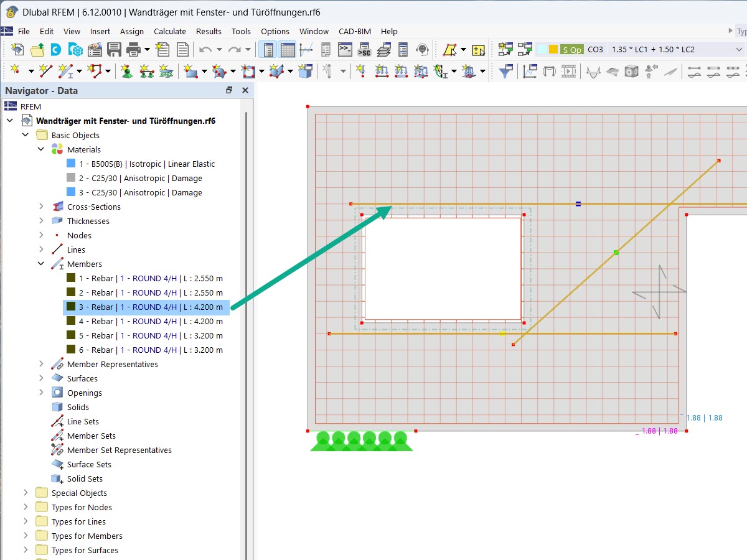
Task: Open the New Surface creation tool
Action: coord(187,70)
